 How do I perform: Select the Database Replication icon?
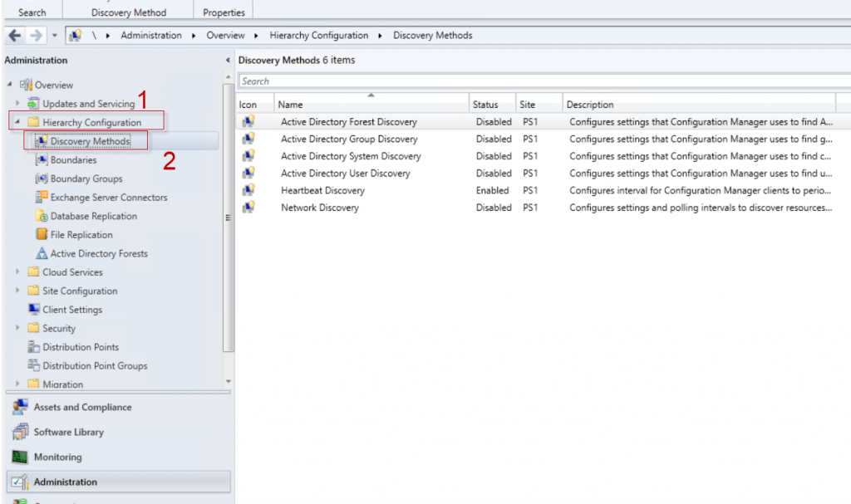pyautogui.click(x=42, y=216)
